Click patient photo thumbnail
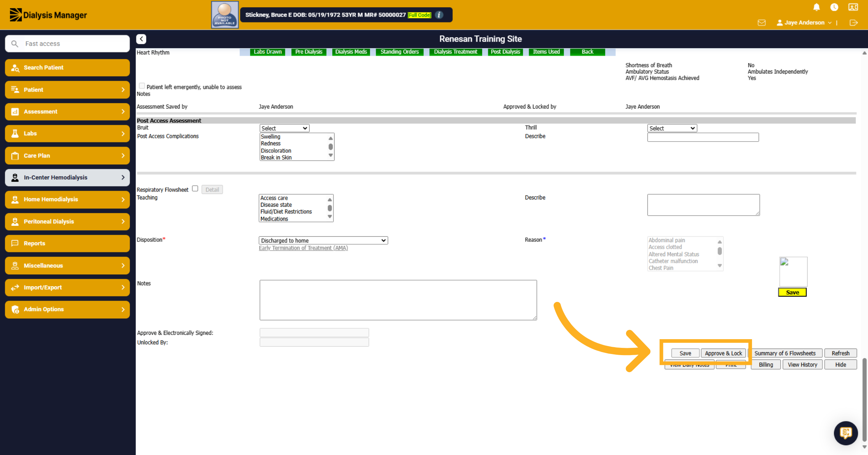Image resolution: width=868 pixels, height=455 pixels. click(x=225, y=15)
